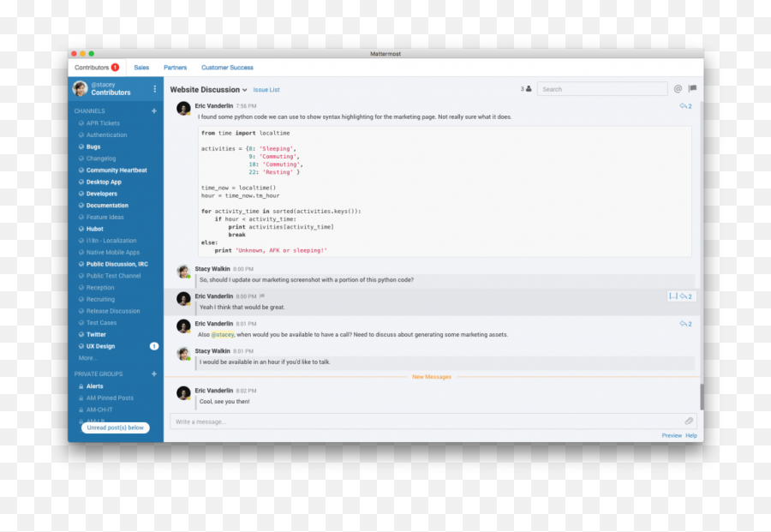Click Eric Vanderlin's avatar on 7:56 PM post
This screenshot has height=532, width=771.
click(x=183, y=109)
